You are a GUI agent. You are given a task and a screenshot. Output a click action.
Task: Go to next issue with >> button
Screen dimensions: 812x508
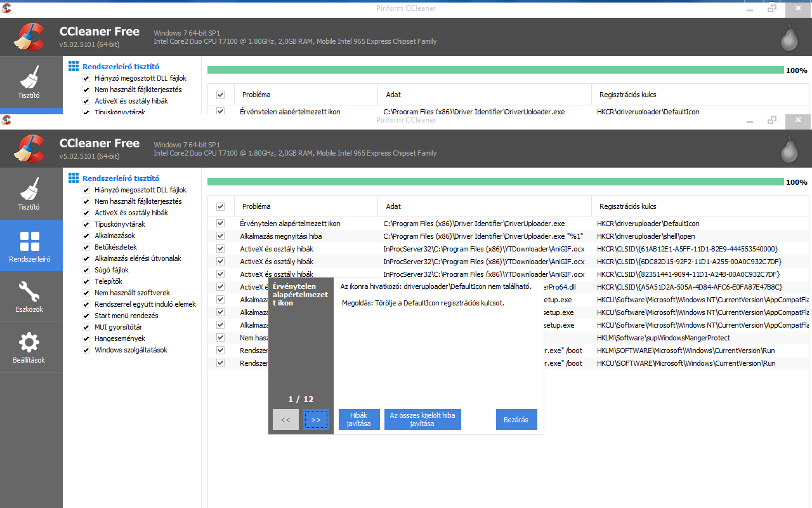pos(316,420)
